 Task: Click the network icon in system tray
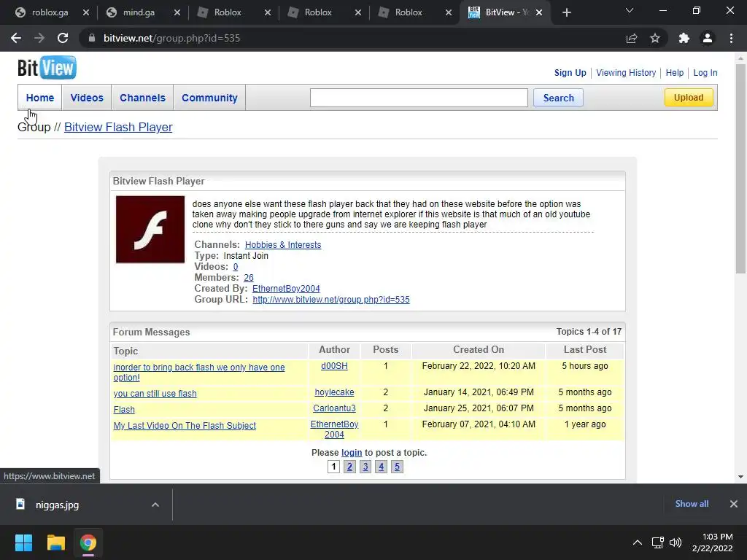point(658,542)
